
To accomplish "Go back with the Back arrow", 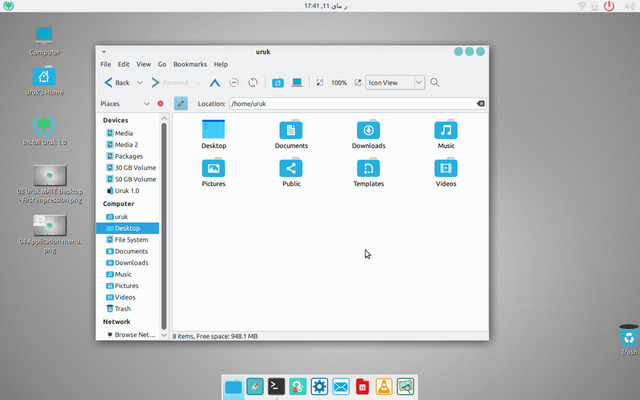I will pyautogui.click(x=116, y=82).
